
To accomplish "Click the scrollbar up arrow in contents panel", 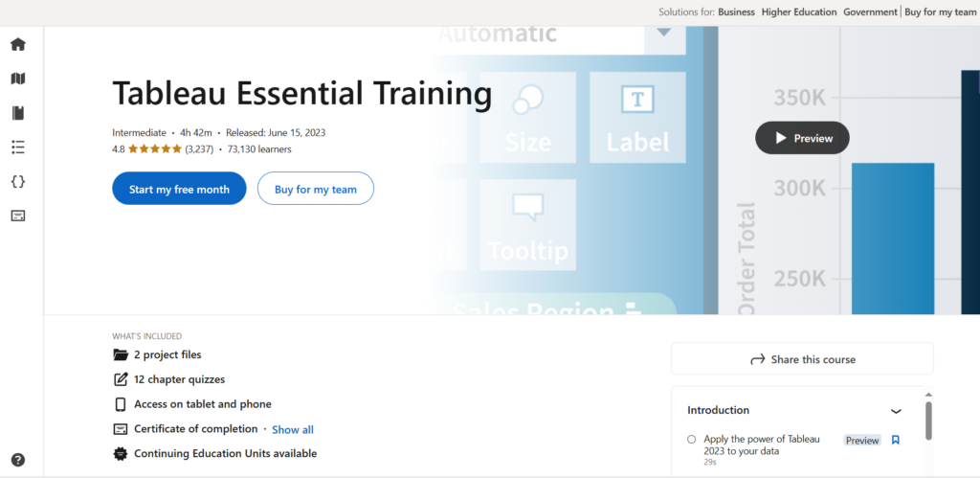I will coord(928,394).
